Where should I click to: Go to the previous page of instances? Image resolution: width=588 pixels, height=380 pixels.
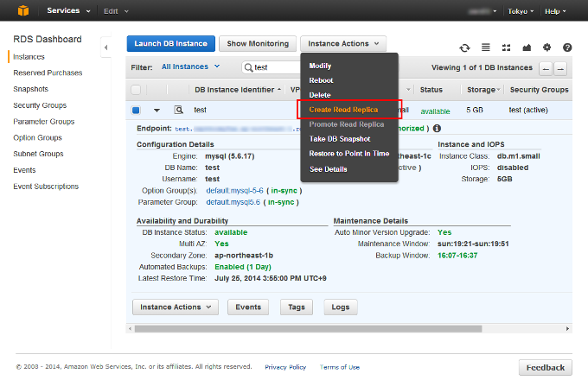tap(546, 69)
